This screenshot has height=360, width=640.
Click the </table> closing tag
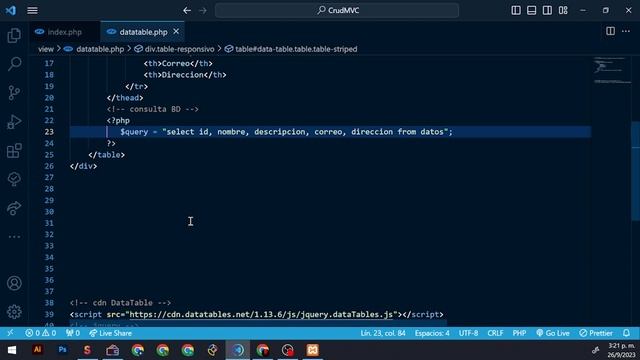pos(107,155)
